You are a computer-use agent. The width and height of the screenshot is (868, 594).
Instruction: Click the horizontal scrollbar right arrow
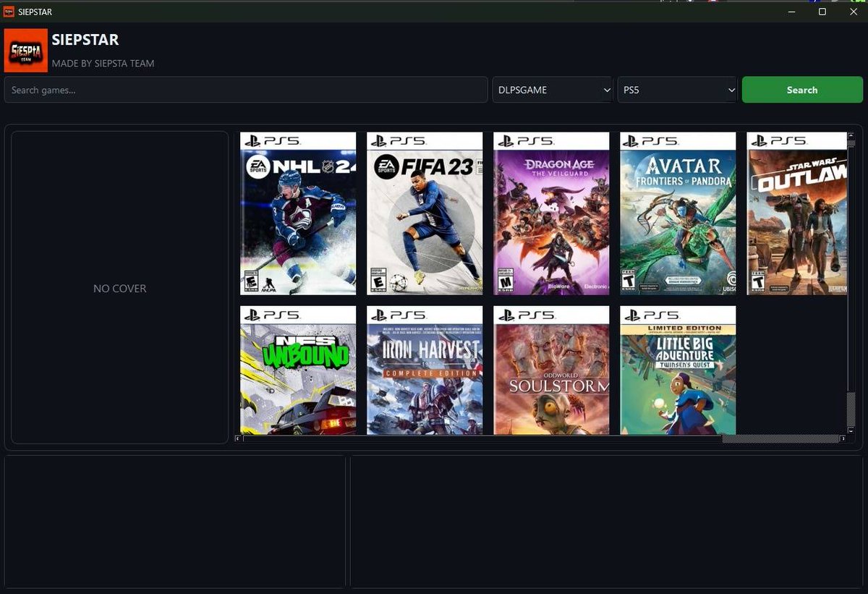843,439
